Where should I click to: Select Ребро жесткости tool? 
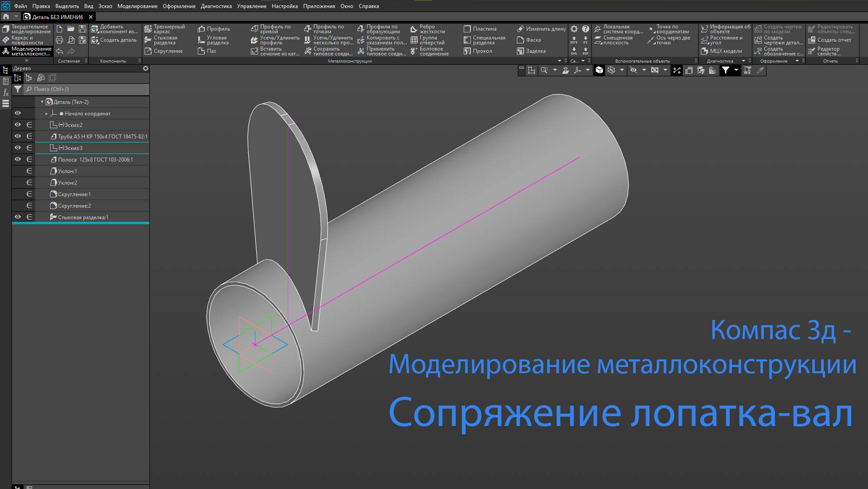click(x=428, y=29)
